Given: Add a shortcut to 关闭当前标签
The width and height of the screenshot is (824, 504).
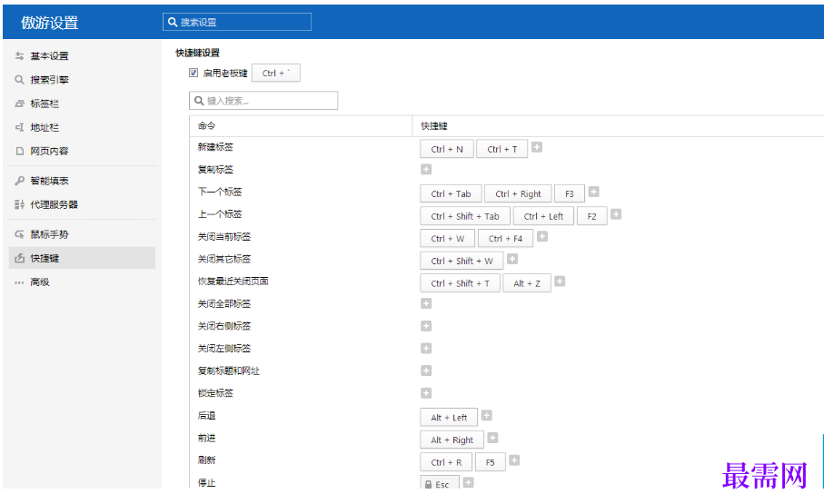Looking at the screenshot, I should [542, 236].
